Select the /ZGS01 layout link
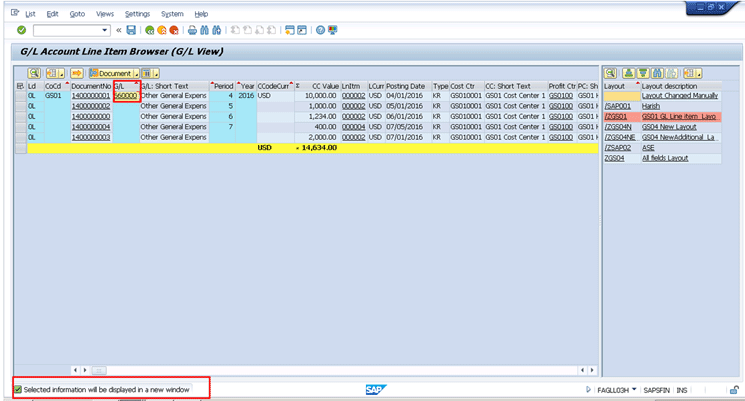The width and height of the screenshot is (745, 401). pos(616,116)
